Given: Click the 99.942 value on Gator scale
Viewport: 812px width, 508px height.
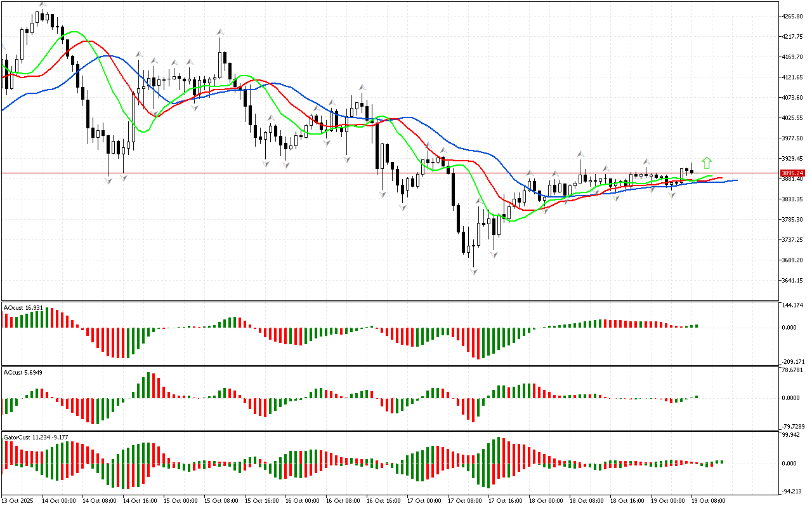Looking at the screenshot, I should pyautogui.click(x=792, y=435).
